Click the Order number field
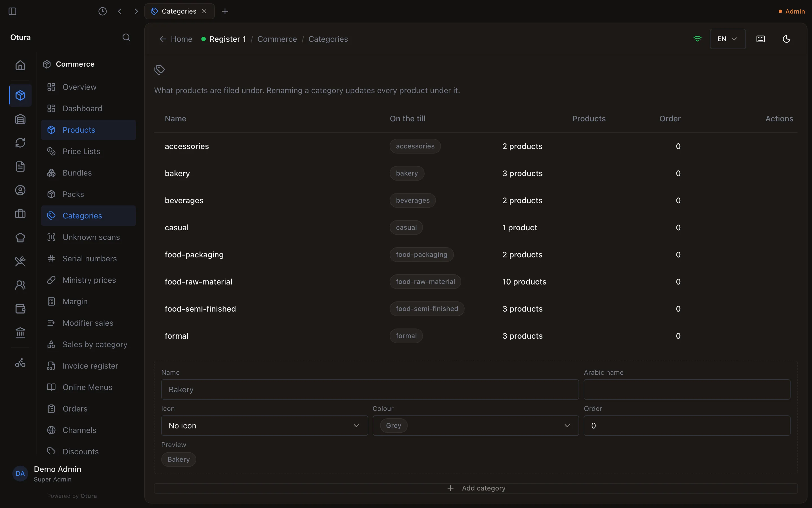The image size is (812, 508). (687, 426)
